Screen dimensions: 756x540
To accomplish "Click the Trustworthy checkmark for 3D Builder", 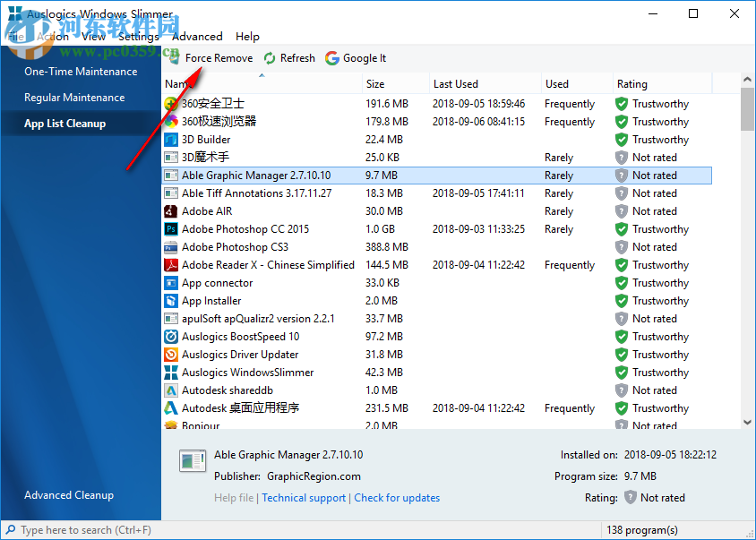I will click(x=620, y=139).
